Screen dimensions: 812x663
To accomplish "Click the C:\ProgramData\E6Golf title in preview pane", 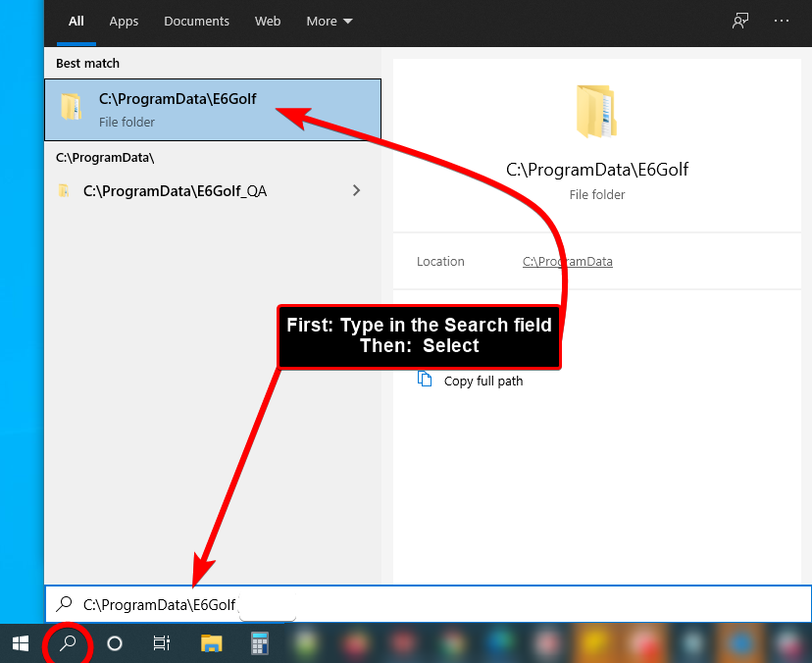I will 597,170.
